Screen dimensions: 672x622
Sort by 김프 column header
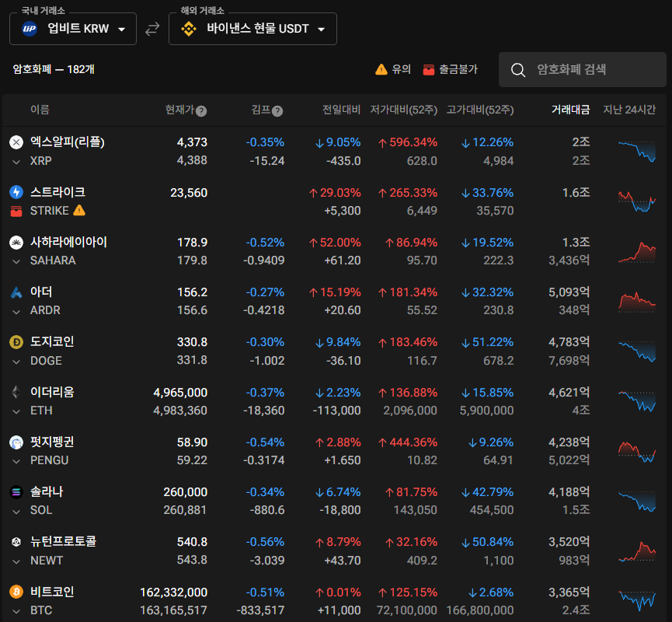[x=261, y=110]
